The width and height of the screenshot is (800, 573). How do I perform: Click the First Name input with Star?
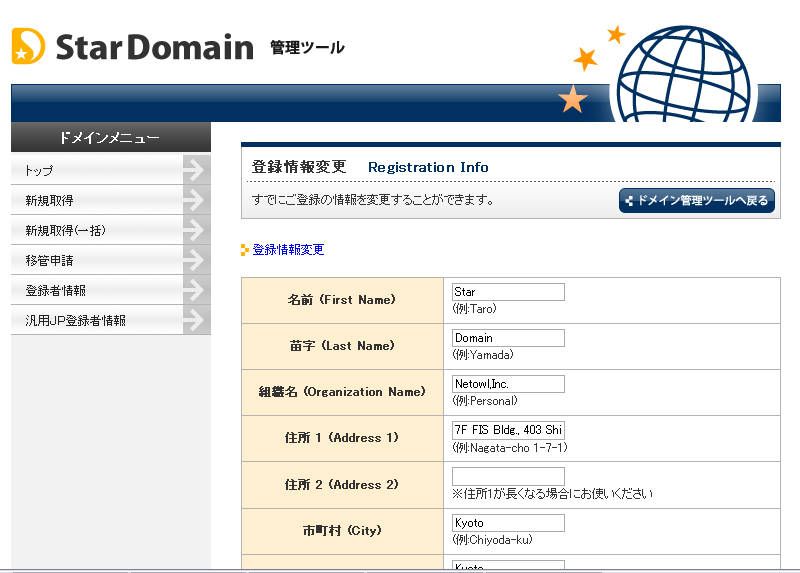tap(508, 292)
